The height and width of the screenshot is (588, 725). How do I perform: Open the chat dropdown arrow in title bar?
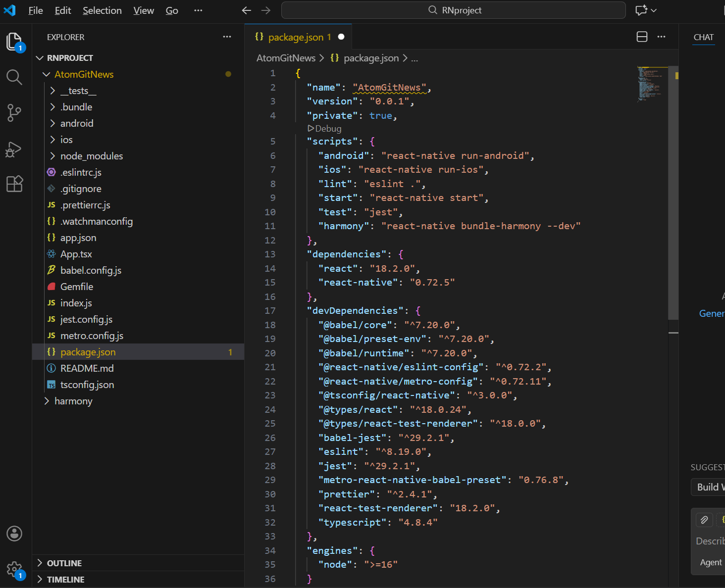(654, 10)
